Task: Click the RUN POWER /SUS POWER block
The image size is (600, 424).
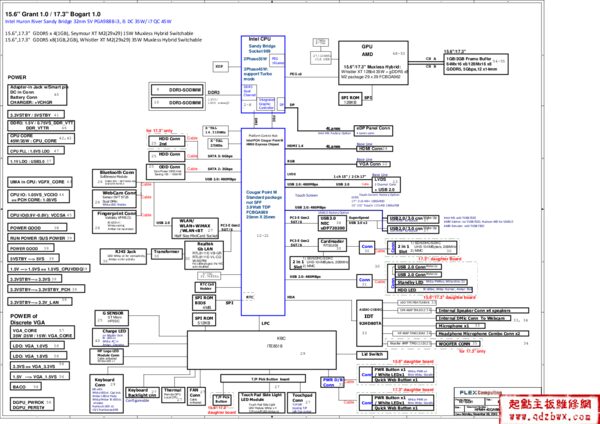Action: [x=41, y=238]
